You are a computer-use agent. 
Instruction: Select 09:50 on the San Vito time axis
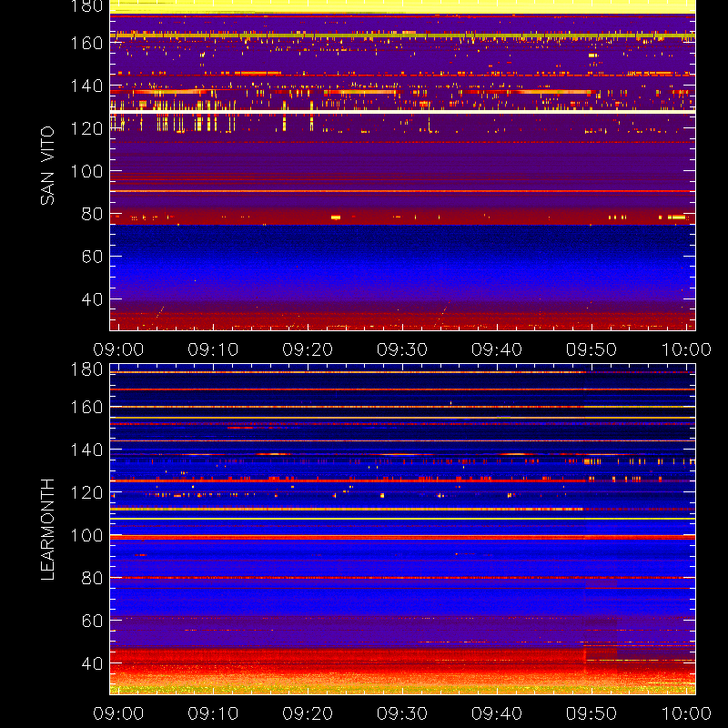(591, 349)
